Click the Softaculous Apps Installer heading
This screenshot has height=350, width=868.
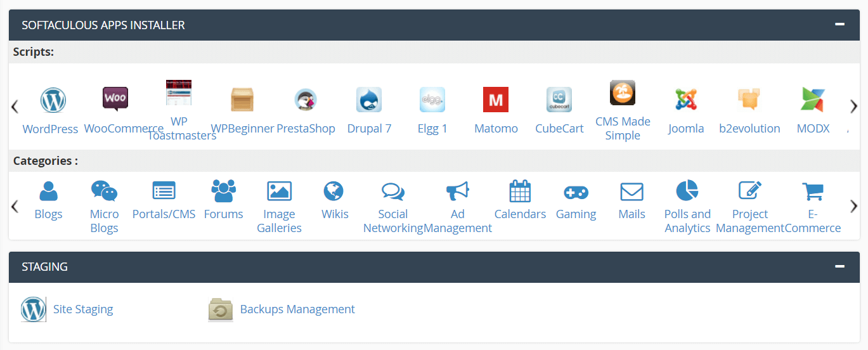tap(103, 25)
